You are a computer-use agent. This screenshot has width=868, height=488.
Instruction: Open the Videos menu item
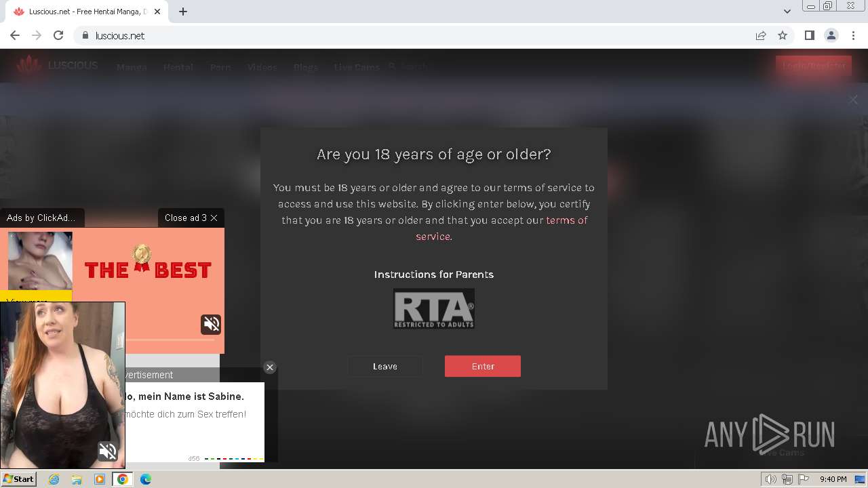coord(262,67)
